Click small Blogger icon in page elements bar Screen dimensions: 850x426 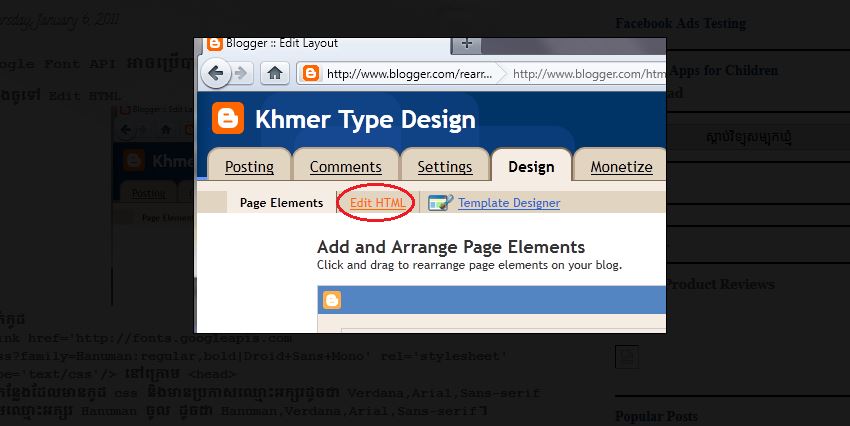[x=332, y=300]
